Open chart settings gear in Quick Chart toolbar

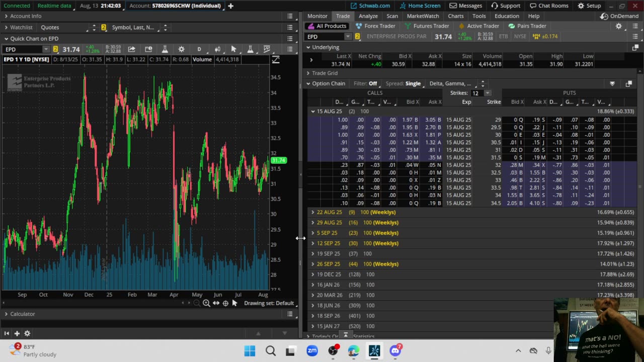(x=181, y=49)
